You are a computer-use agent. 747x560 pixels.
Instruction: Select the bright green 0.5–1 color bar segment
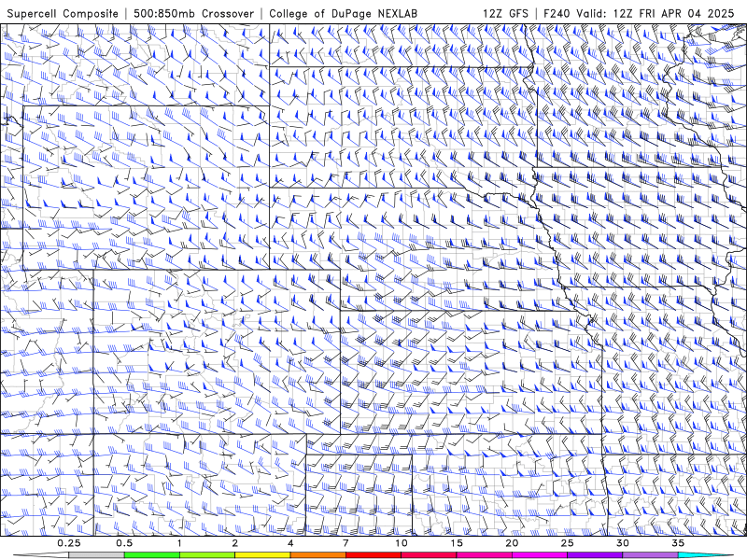151,555
